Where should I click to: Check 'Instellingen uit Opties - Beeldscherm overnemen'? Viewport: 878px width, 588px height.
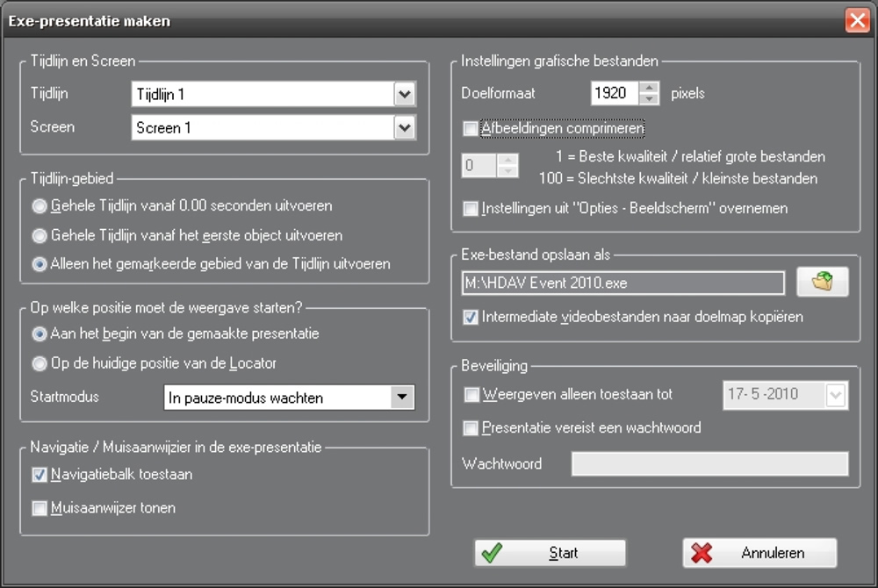tap(471, 209)
